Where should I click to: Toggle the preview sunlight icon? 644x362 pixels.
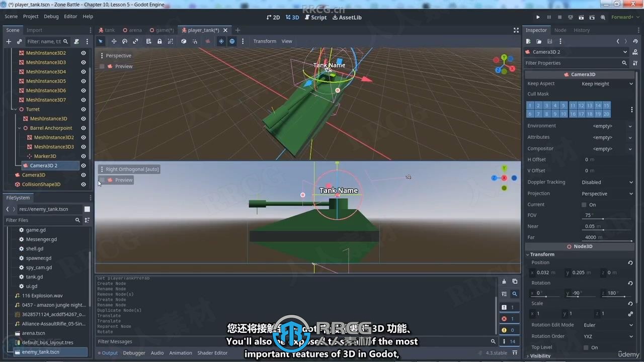221,41
